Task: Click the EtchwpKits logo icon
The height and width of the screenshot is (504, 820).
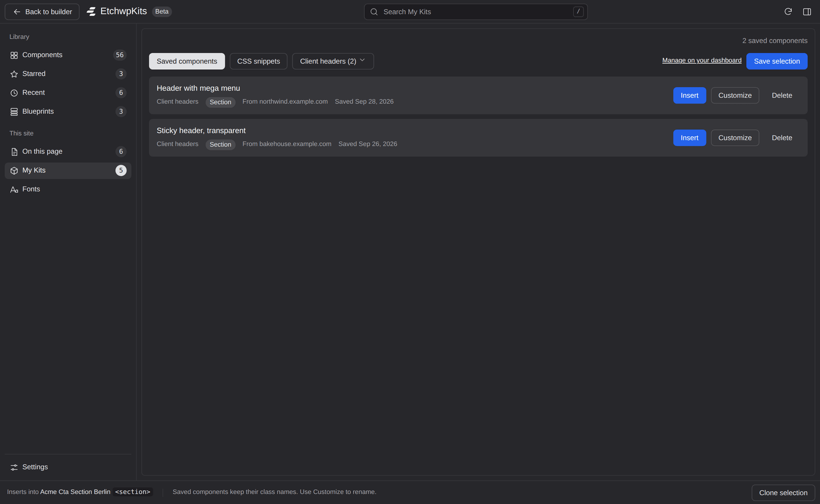Action: 91,11
